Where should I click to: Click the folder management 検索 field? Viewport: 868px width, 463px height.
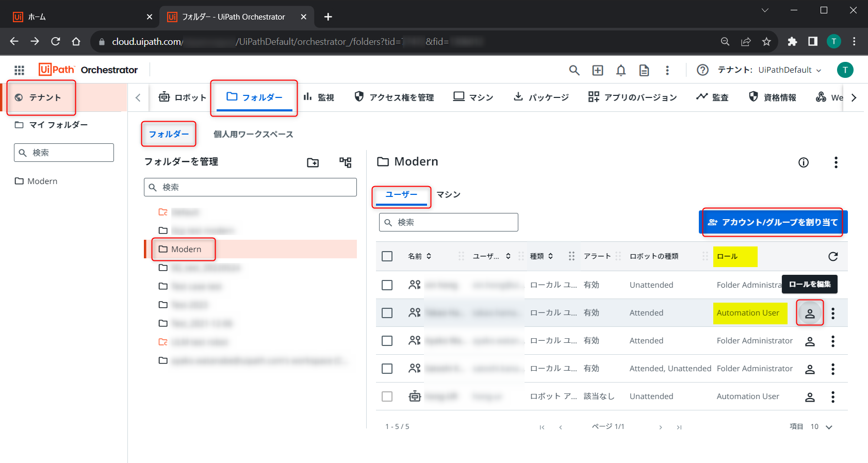[250, 187]
